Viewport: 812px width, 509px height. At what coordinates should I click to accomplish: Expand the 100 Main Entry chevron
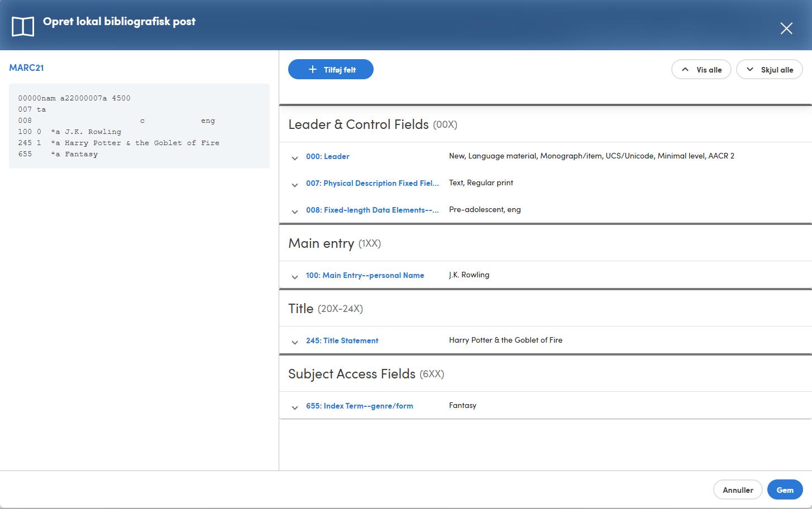point(295,277)
